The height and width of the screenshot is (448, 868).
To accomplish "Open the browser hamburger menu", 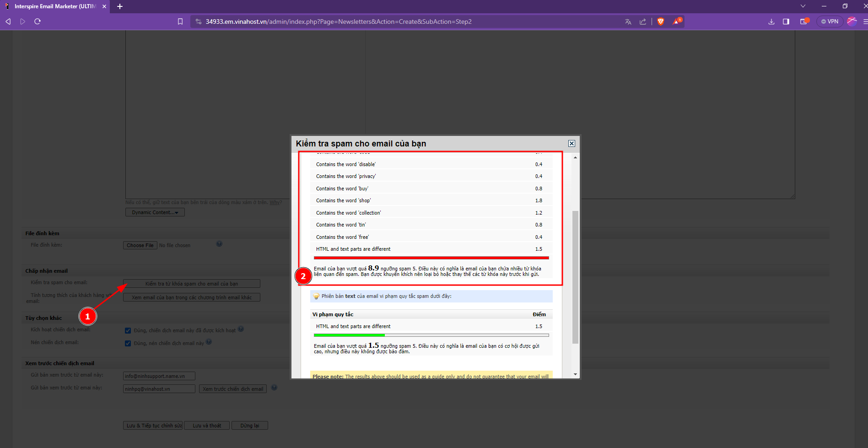I will [x=865, y=22].
